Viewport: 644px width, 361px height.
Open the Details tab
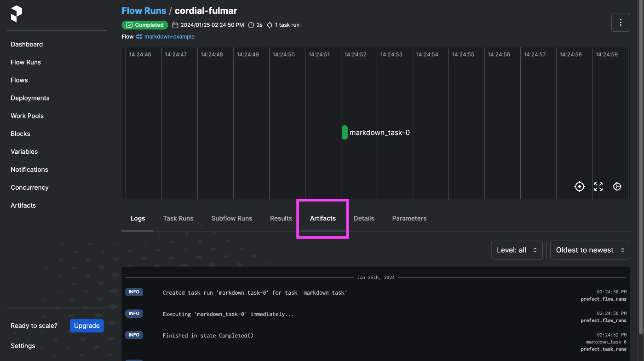click(364, 218)
